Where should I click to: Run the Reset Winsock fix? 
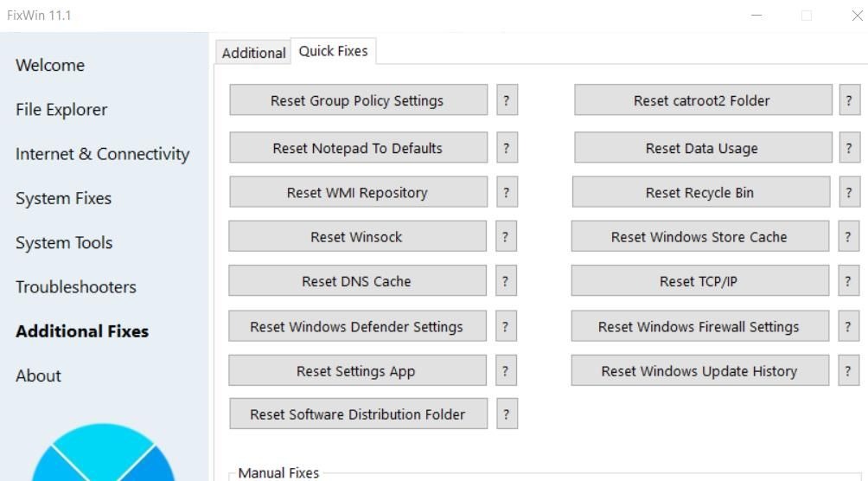(x=357, y=237)
